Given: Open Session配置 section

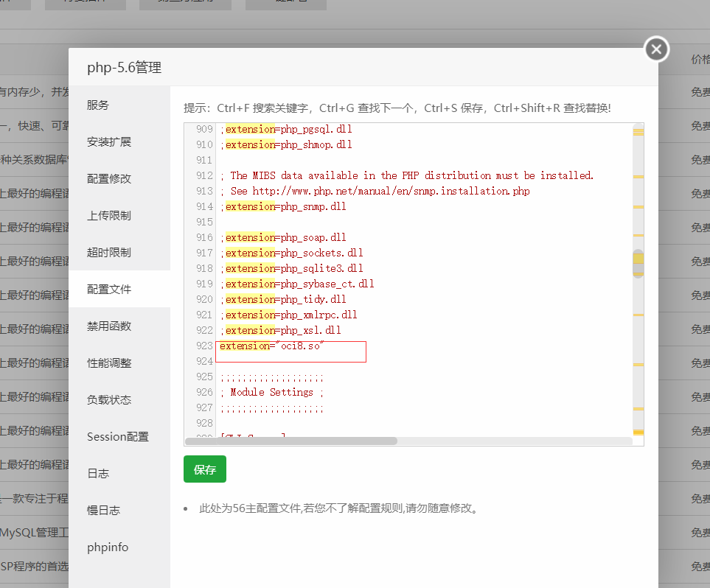Looking at the screenshot, I should pyautogui.click(x=119, y=436).
